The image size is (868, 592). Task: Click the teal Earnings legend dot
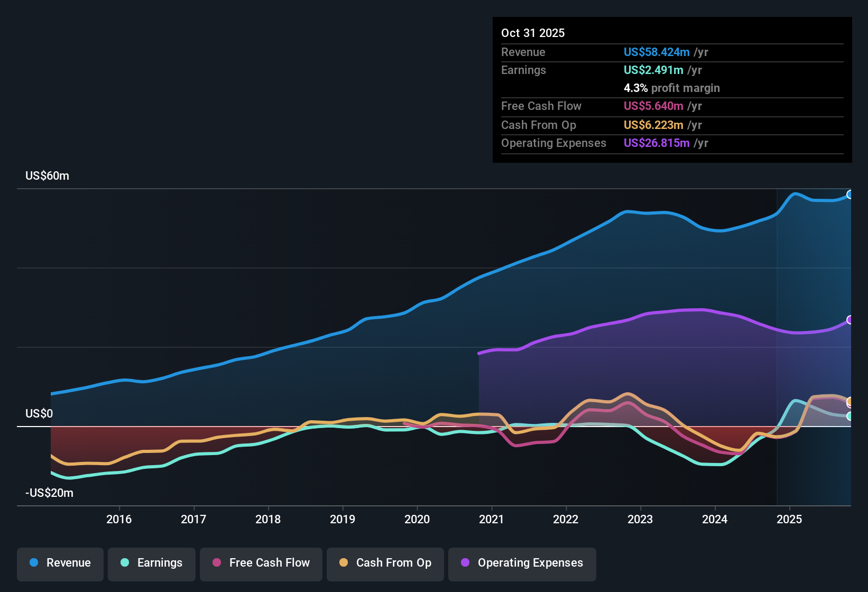tap(124, 563)
